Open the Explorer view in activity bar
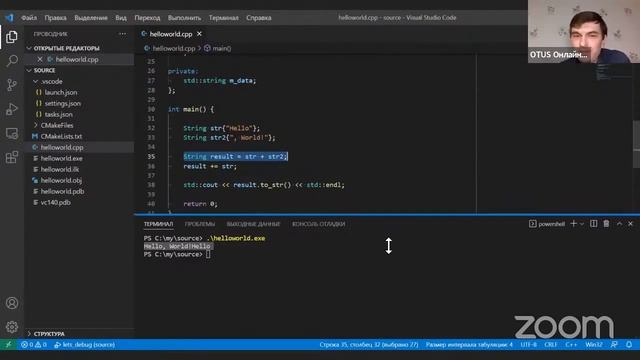Image resolution: width=640 pixels, height=360 pixels. [12, 37]
